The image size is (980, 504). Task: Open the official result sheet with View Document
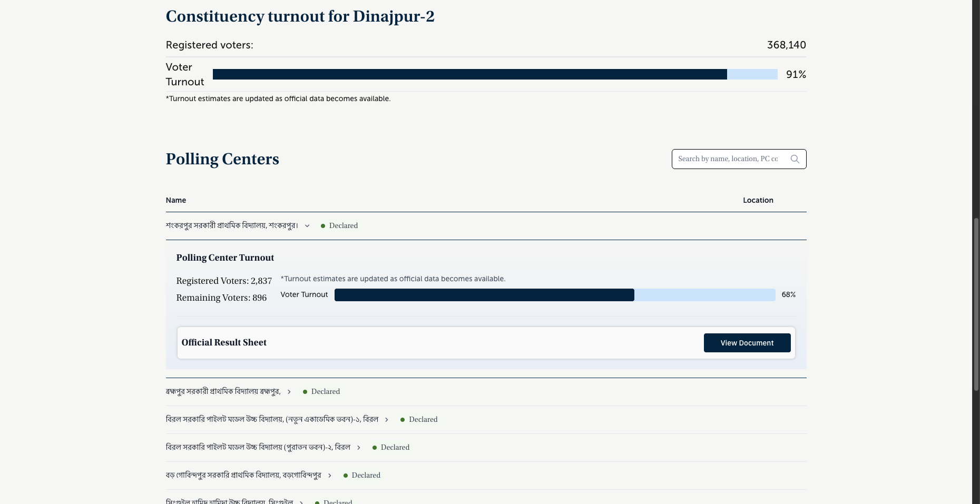pos(747,343)
